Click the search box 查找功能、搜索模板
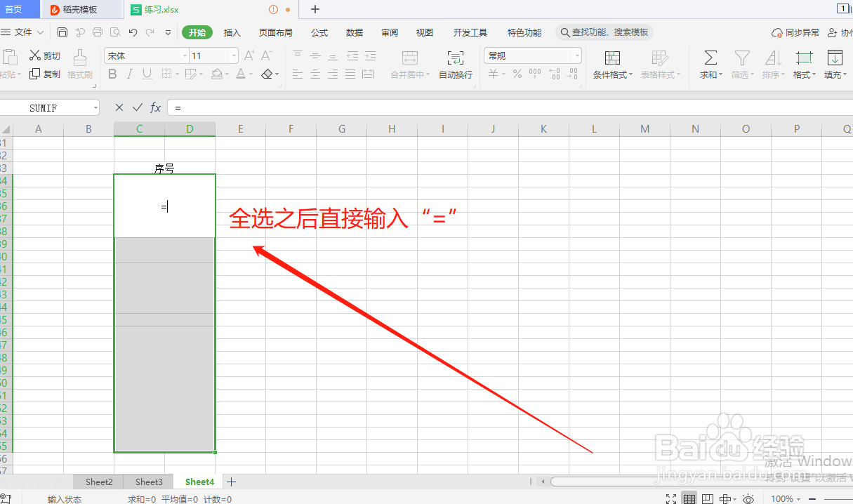Viewport: 853px width, 504px height. click(604, 32)
